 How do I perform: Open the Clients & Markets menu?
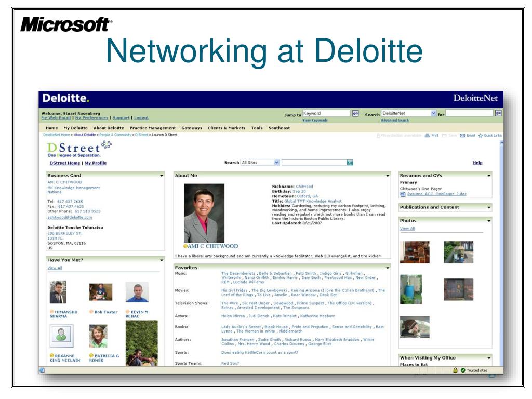pos(227,128)
